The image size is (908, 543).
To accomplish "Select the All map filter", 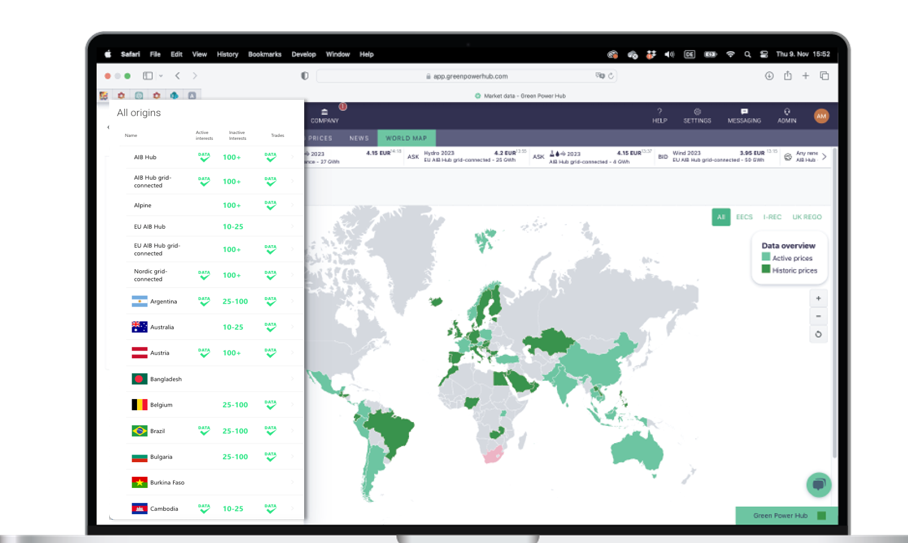I will click(x=721, y=217).
